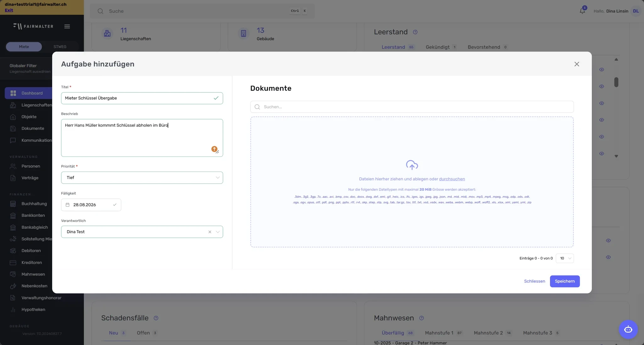Click the Schliessen button
644x345 pixels.
click(534, 281)
